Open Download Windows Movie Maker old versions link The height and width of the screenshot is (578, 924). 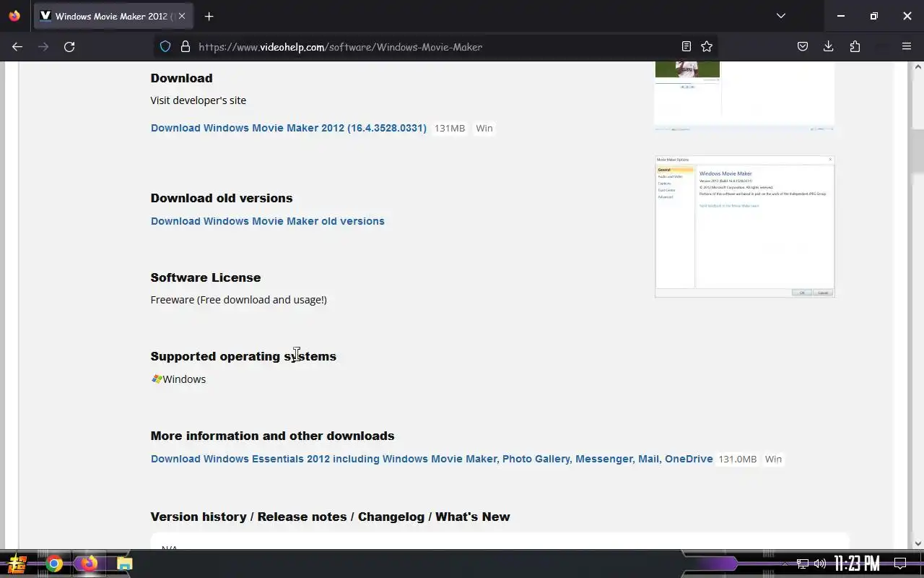(268, 221)
